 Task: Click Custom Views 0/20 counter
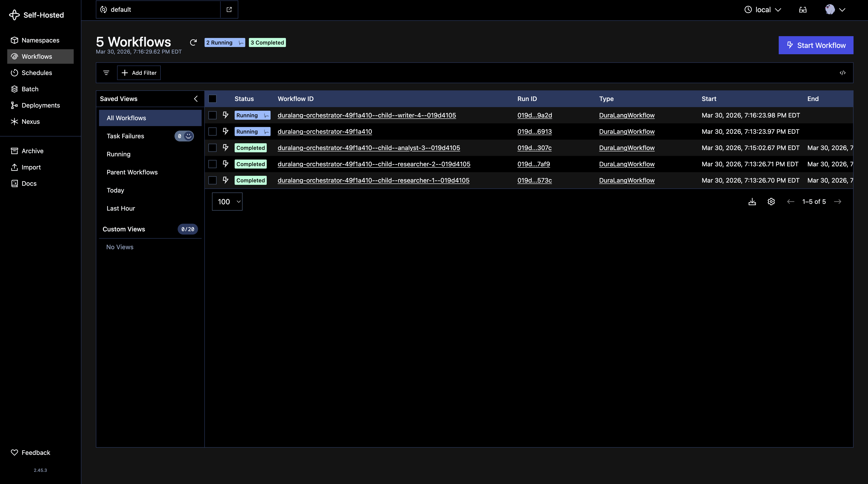tap(188, 229)
